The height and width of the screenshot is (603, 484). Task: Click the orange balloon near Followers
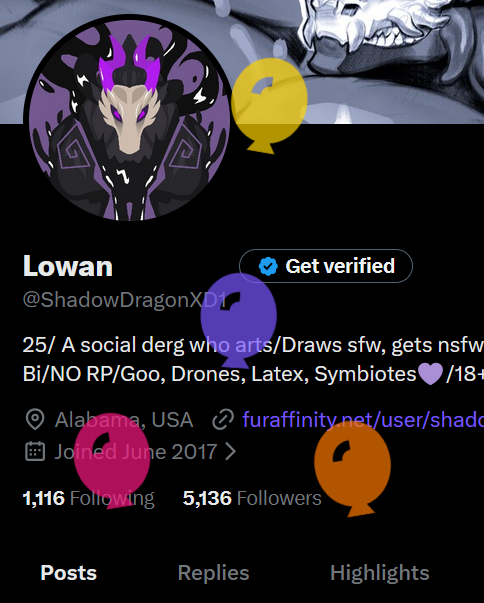click(x=353, y=468)
